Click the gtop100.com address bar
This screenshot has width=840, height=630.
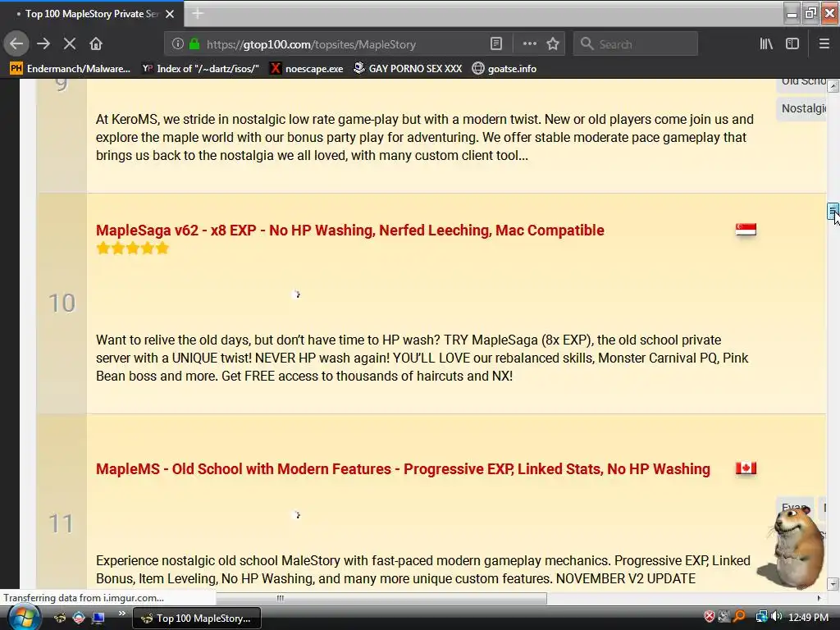click(x=343, y=44)
